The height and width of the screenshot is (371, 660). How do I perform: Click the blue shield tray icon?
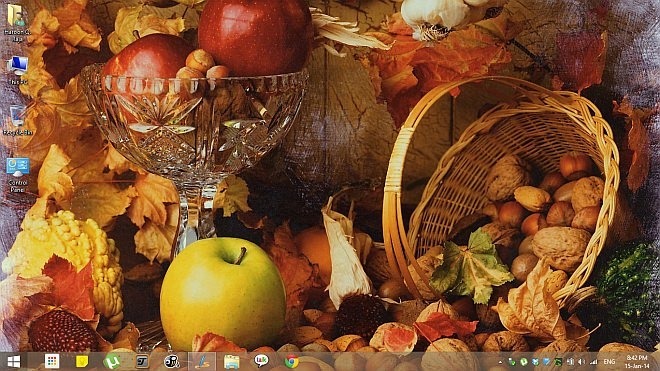547,362
